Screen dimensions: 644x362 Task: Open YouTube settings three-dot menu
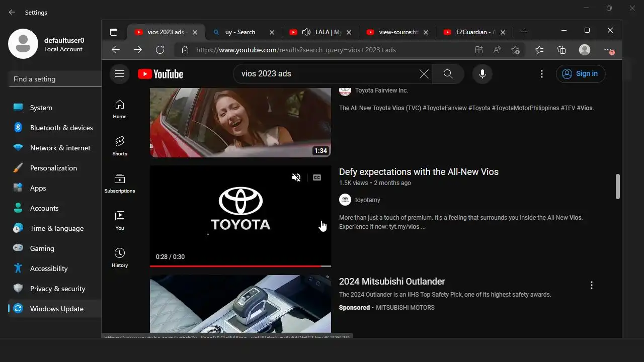click(542, 74)
